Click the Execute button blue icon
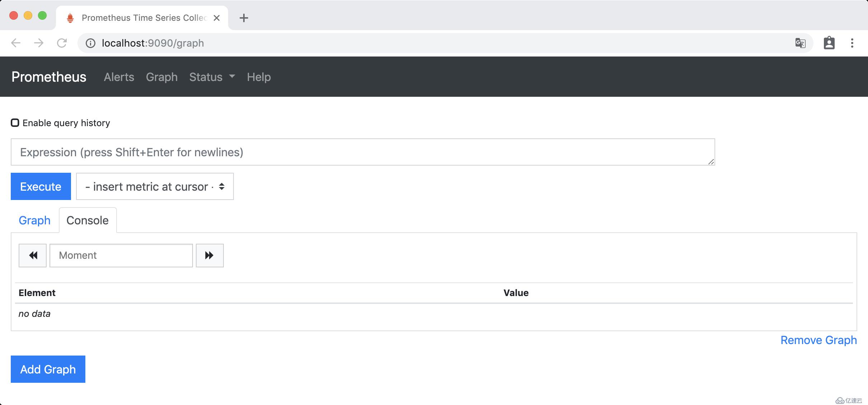 point(40,186)
